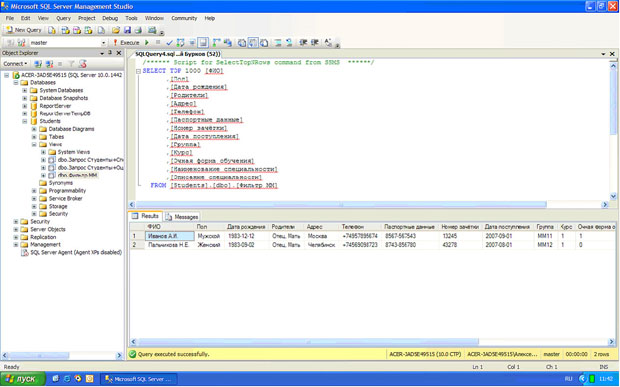Expand the Programmability folder
Image resolution: width=620 pixels, height=387 pixels.
click(x=34, y=191)
